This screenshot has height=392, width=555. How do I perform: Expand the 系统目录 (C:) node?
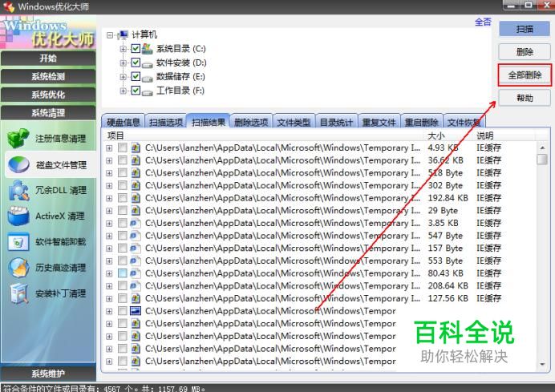pyautogui.click(x=123, y=48)
